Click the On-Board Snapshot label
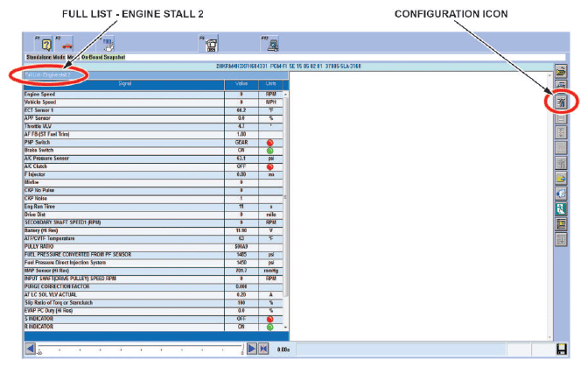588x367 pixels. pyautogui.click(x=103, y=58)
